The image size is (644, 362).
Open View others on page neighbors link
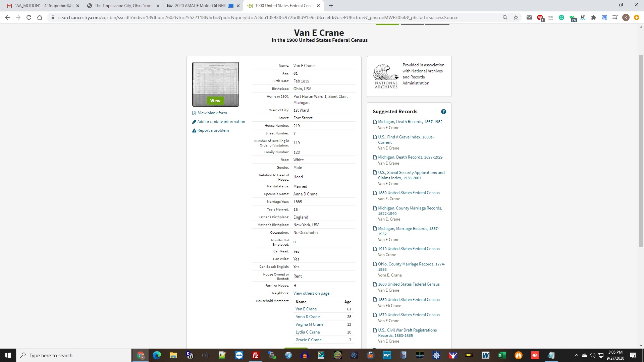(x=311, y=293)
